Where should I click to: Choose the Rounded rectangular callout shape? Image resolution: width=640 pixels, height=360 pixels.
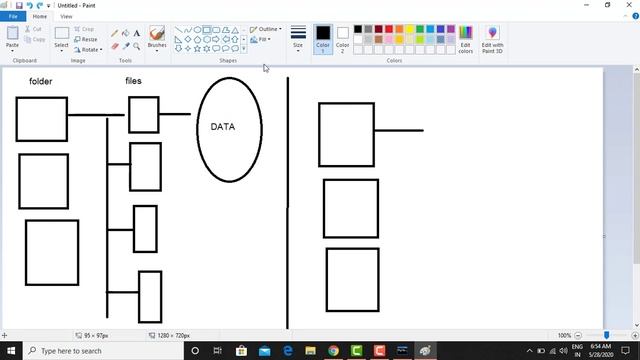point(216,49)
